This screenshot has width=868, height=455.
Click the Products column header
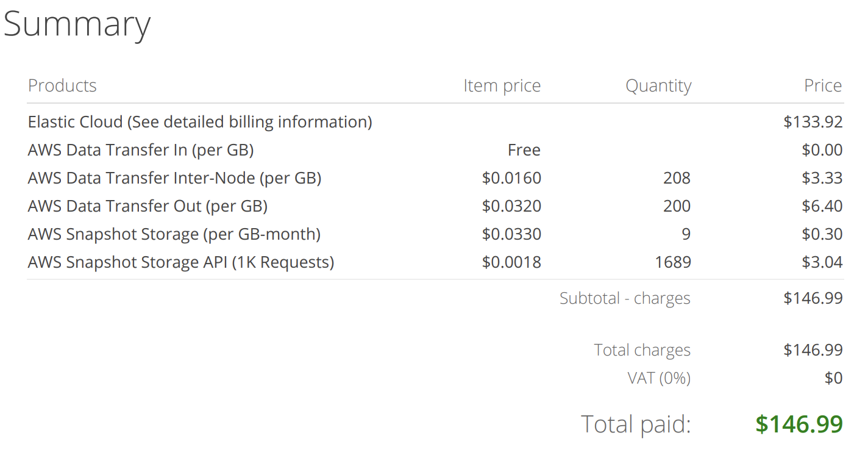[x=62, y=85]
